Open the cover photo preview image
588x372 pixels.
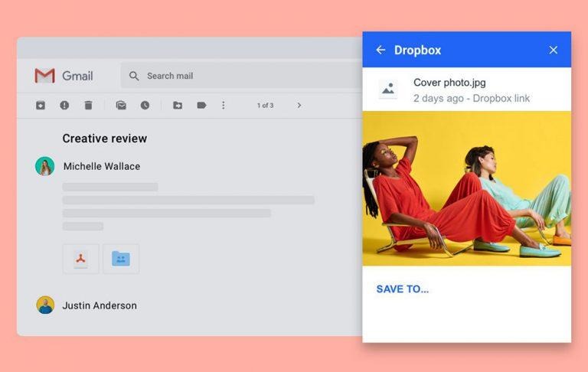(467, 188)
